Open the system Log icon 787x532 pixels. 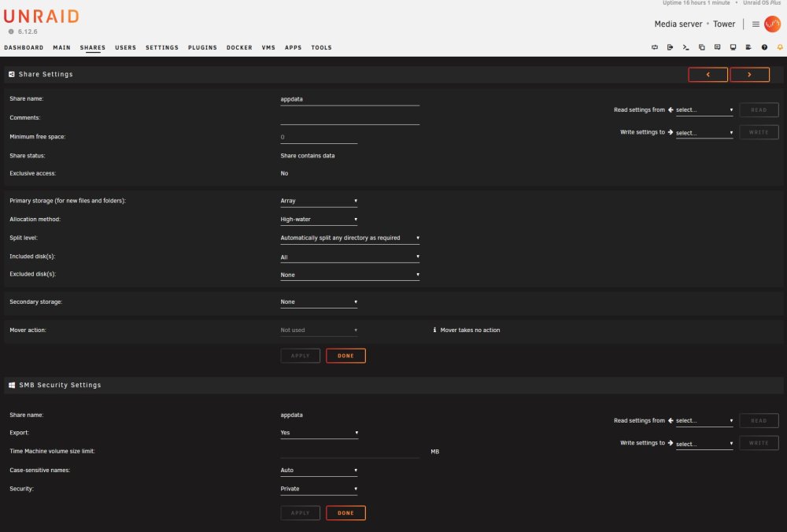(748, 47)
